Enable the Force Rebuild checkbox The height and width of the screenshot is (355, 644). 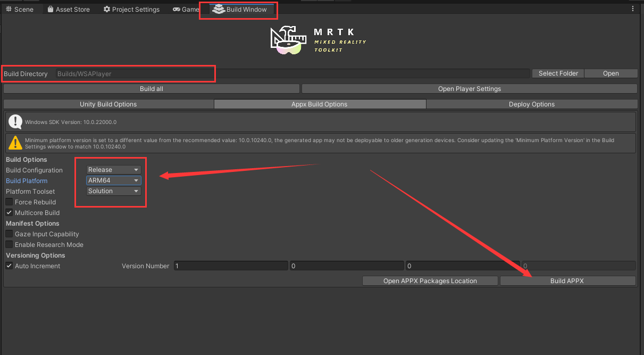point(9,202)
